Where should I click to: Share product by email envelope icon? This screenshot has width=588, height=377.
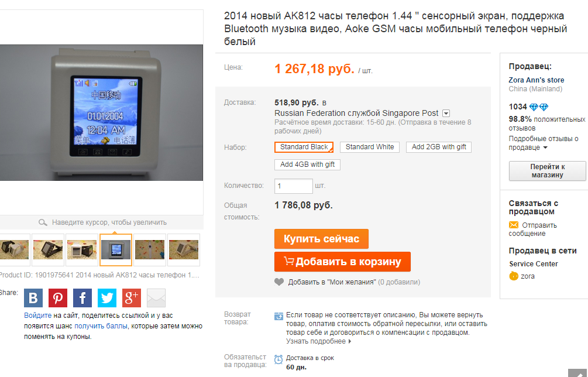click(156, 298)
